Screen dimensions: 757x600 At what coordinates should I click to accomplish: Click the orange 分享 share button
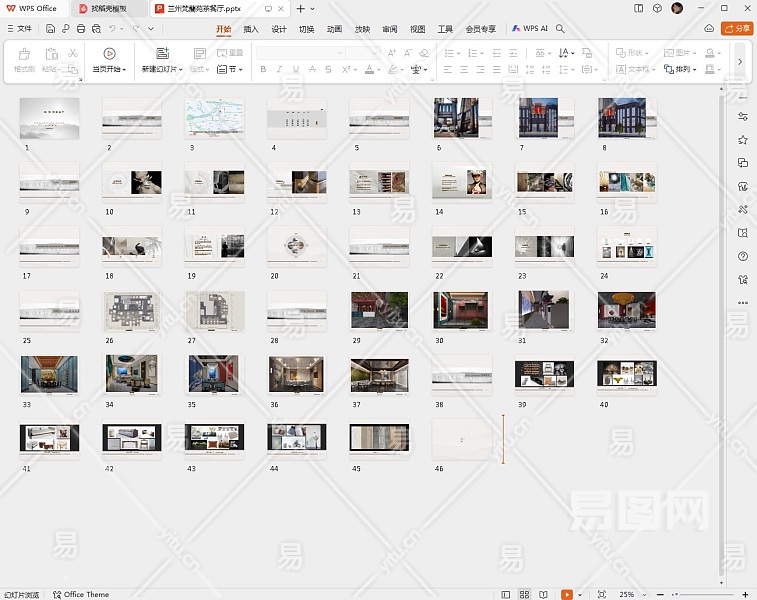pos(737,29)
